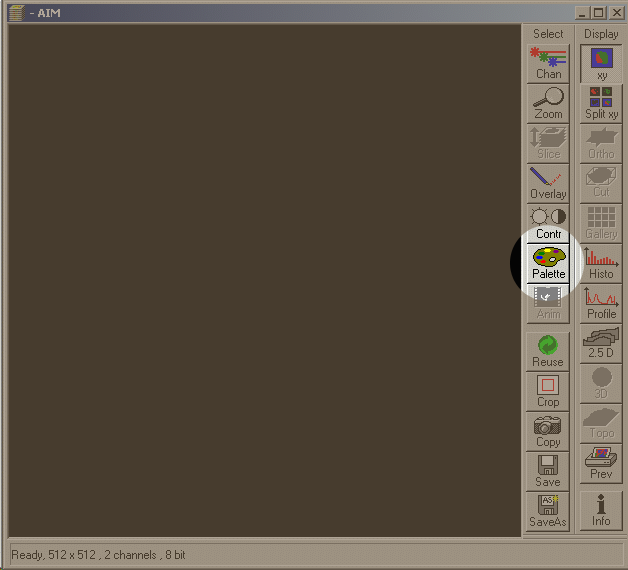
Task: Click the AIM window title bar icon
Action: click(15, 12)
